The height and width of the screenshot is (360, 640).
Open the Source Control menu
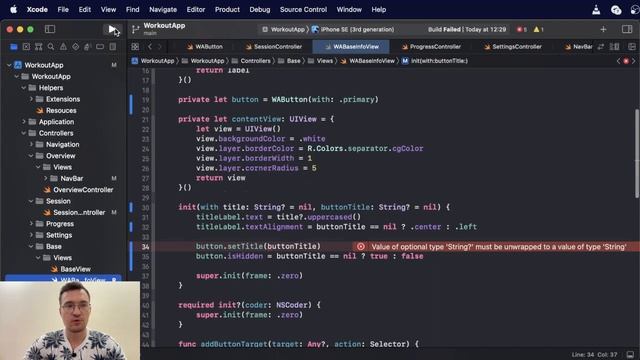tap(303, 9)
